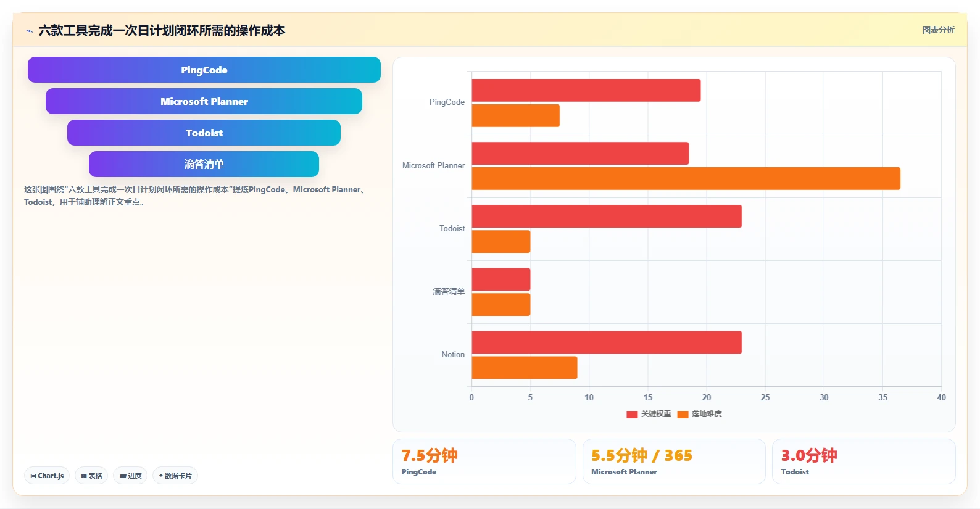This screenshot has height=509, width=980.
Task: Click the Todoist y-axis label
Action: 452,229
